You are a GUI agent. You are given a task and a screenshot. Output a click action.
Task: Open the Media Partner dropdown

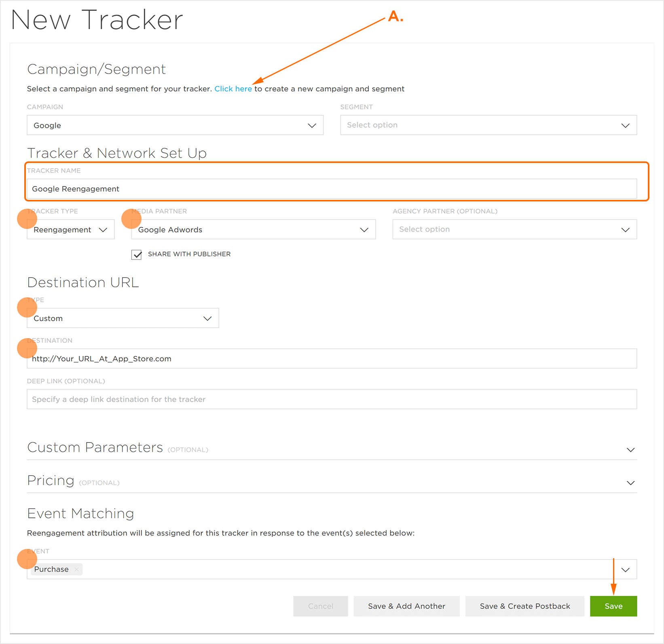pos(253,230)
